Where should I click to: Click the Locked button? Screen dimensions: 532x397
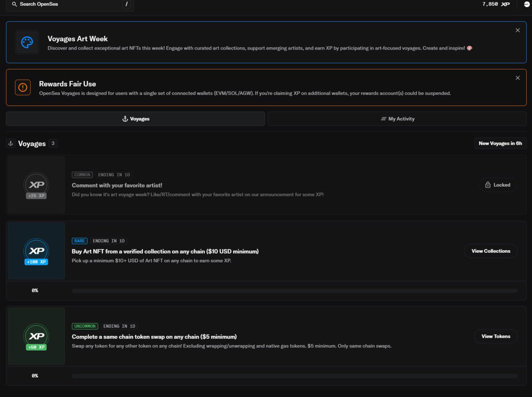[498, 185]
